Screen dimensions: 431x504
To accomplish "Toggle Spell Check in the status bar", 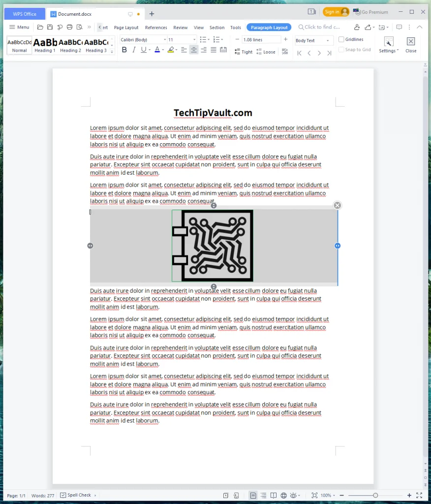I will [76, 495].
